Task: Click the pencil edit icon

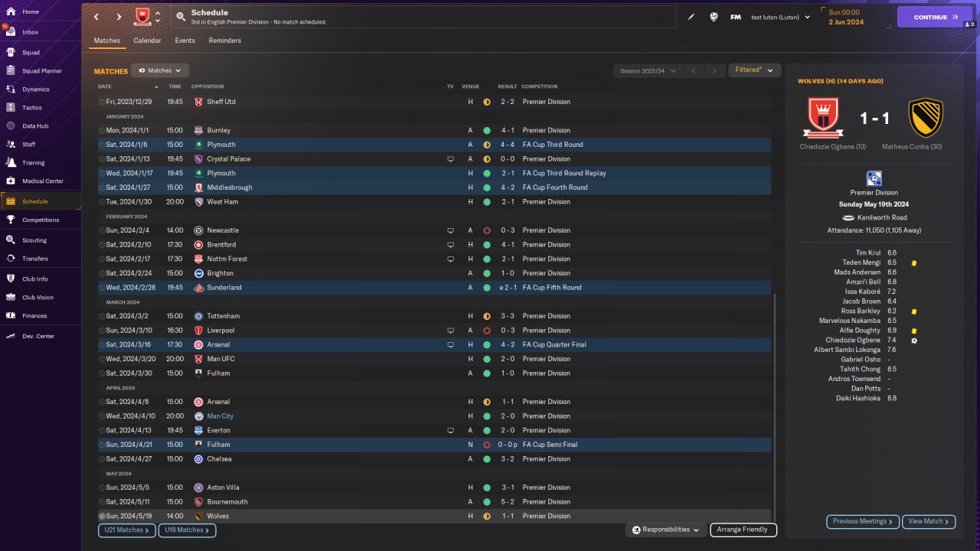Action: click(x=691, y=17)
